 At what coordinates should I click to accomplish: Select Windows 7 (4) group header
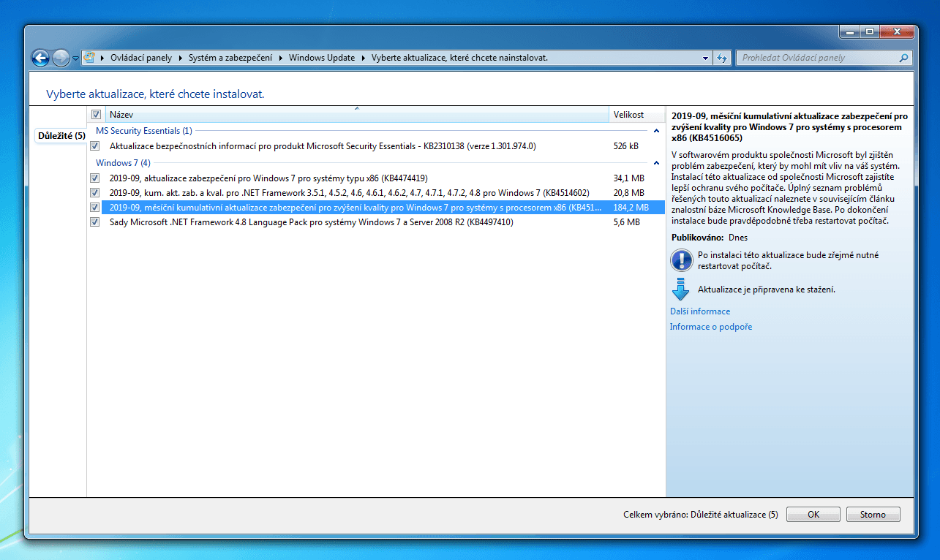click(123, 163)
